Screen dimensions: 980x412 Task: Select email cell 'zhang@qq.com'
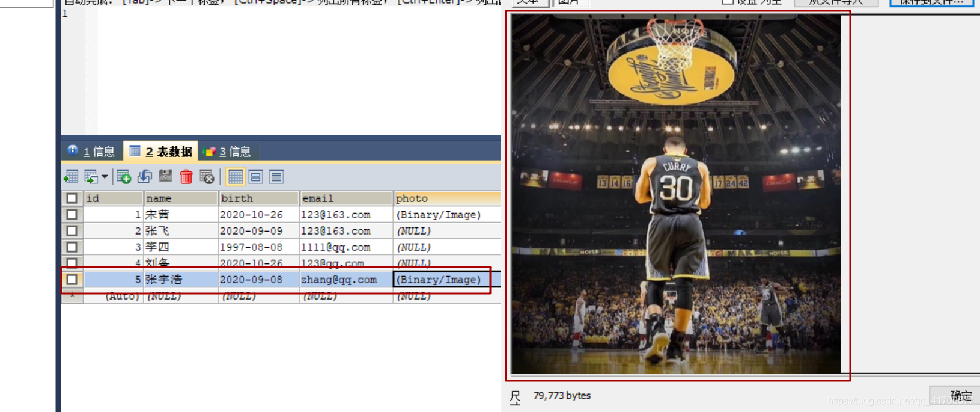[x=346, y=280]
